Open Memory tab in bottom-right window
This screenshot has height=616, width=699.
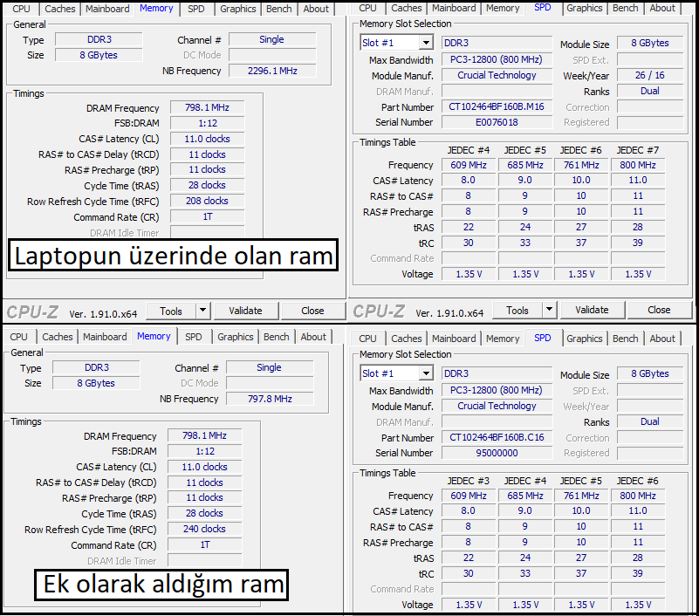[503, 339]
